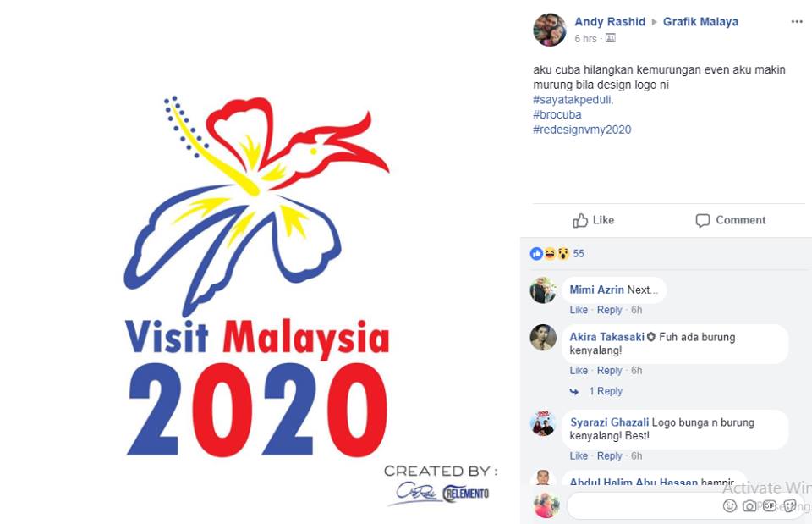Insert a GIF using the GIF icon
Image resolution: width=812 pixels, height=524 pixels.
pyautogui.click(x=769, y=505)
